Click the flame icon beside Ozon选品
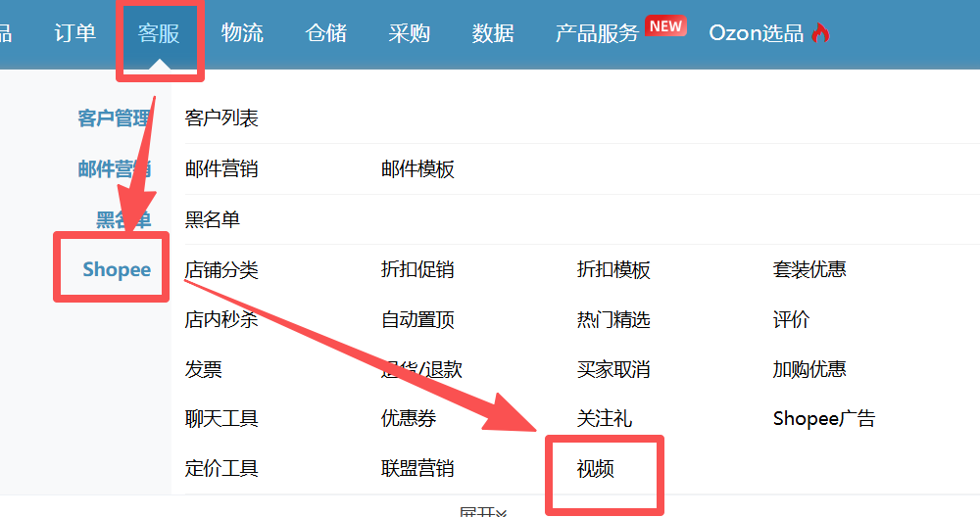Screen dimensions: 980x517 [820, 32]
